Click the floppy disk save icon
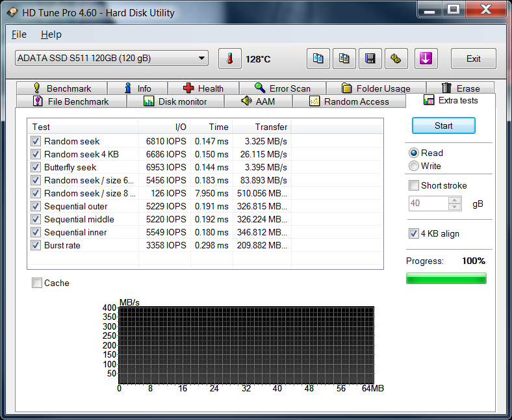The width and height of the screenshot is (512, 420). (x=370, y=59)
